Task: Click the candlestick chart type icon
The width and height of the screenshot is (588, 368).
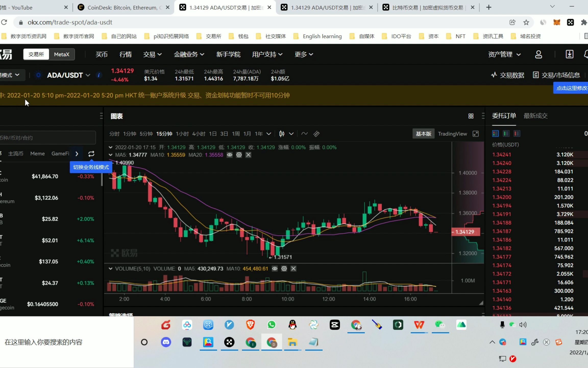Action: pos(282,134)
